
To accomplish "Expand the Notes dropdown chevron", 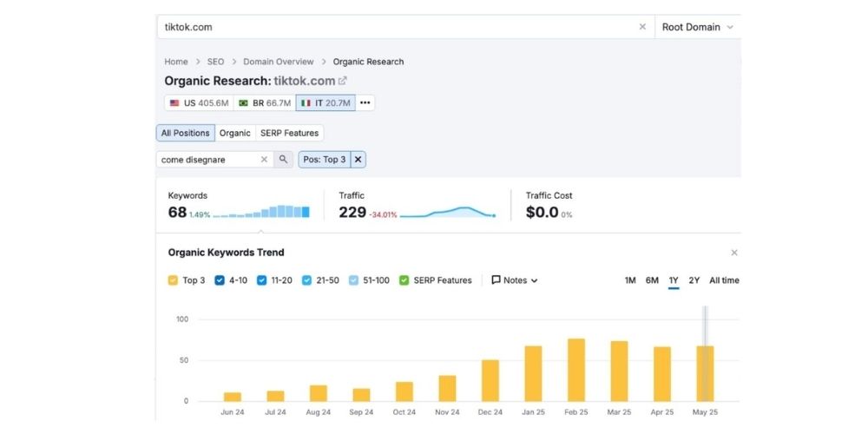I will click(534, 280).
